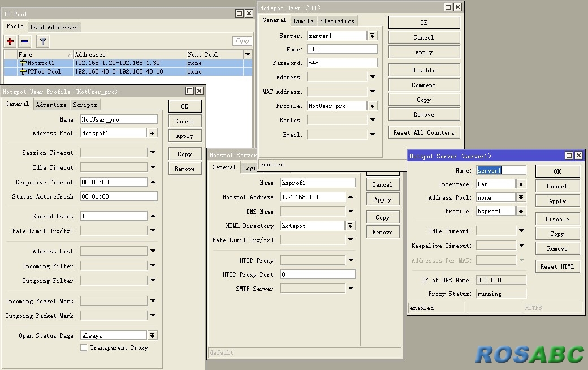
Task: Click the HTTP Proxy Port field
Action: click(x=318, y=274)
